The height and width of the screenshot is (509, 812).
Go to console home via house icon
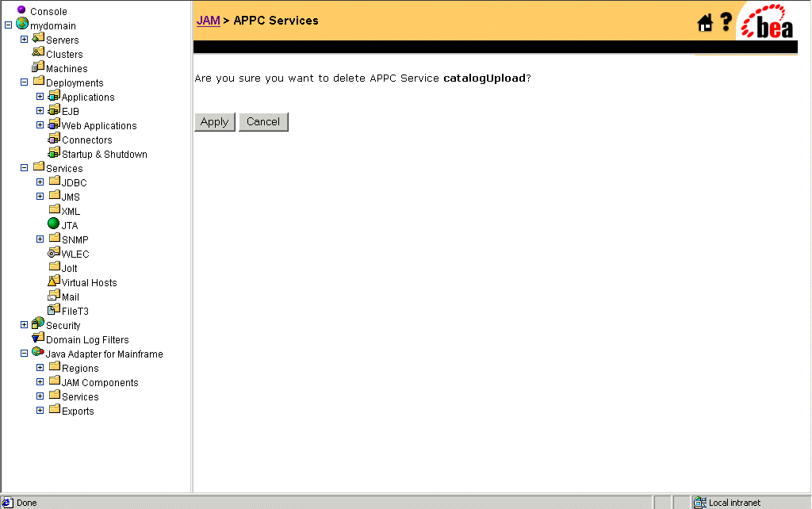click(x=705, y=23)
